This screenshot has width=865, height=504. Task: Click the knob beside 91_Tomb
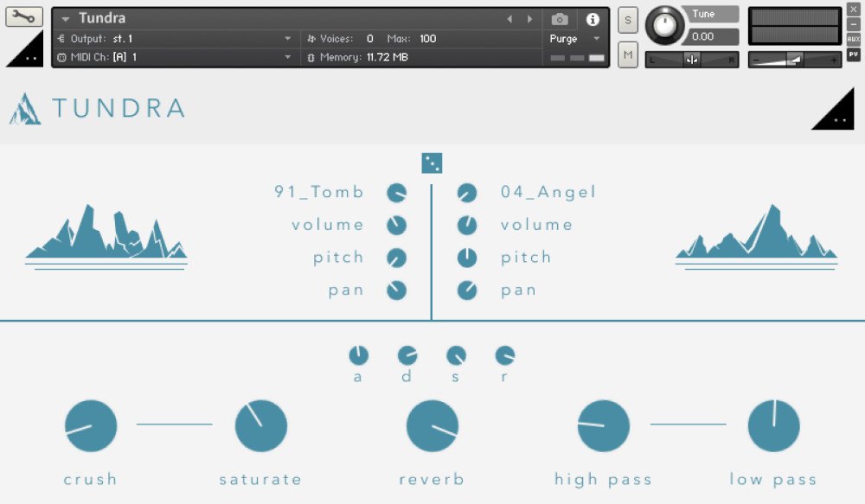point(397,193)
